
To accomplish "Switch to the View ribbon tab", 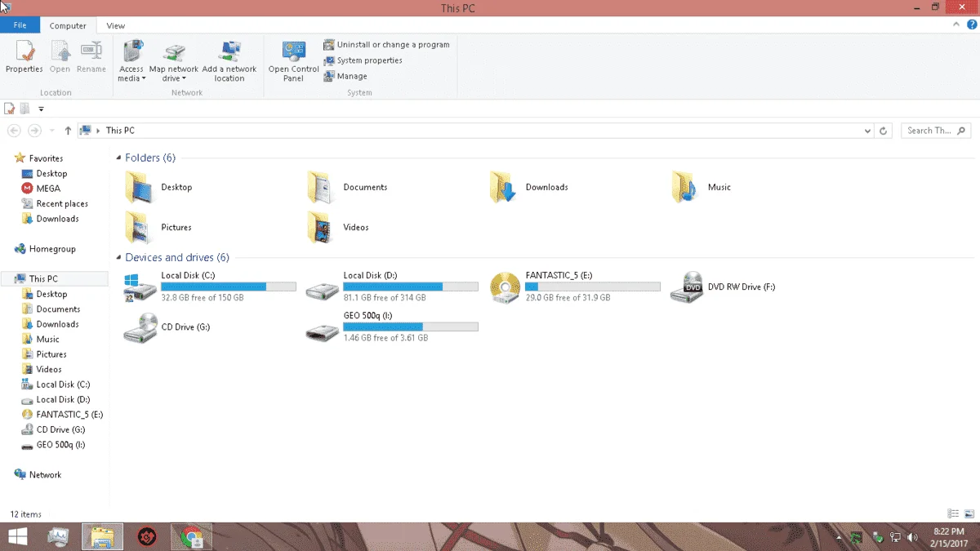I will pos(115,25).
